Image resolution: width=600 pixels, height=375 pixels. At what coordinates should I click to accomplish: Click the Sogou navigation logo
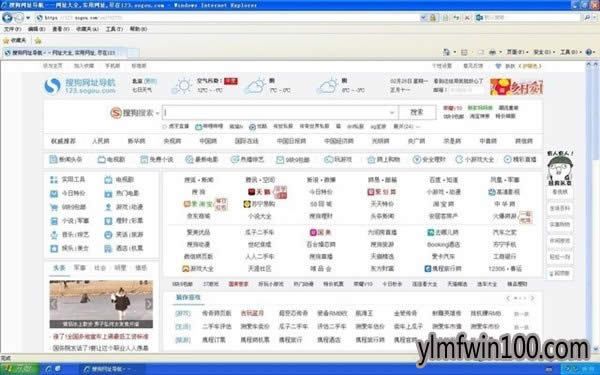pyautogui.click(x=80, y=86)
